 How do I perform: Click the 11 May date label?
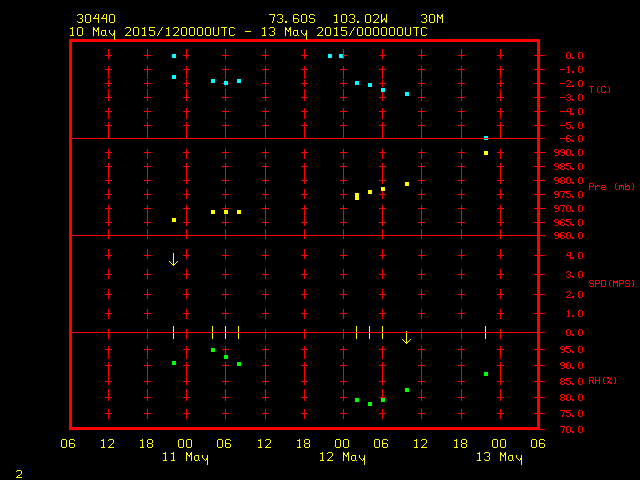click(x=186, y=458)
